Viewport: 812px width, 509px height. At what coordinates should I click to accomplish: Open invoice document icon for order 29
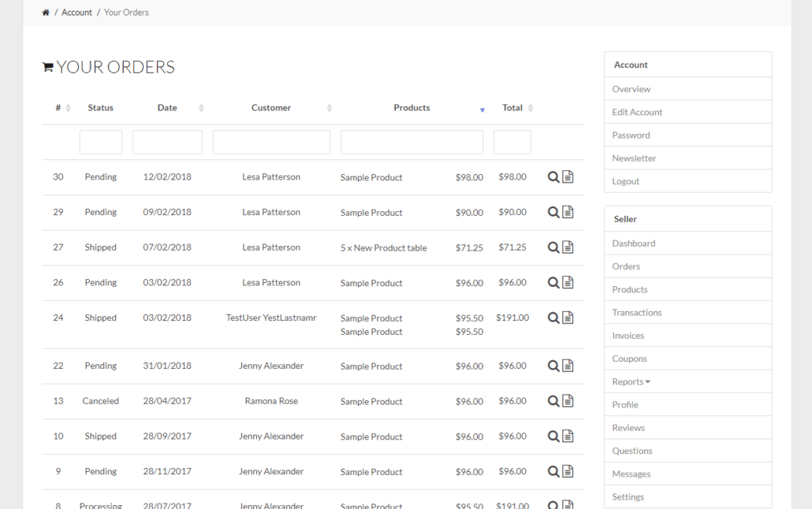coord(568,212)
